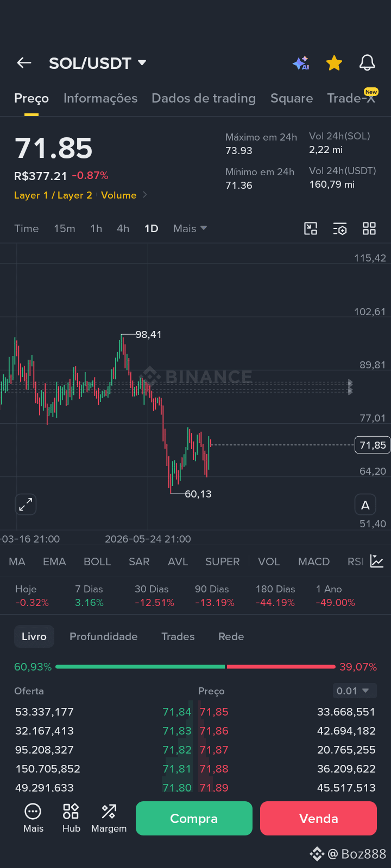Enable the VOL indicator

point(269,561)
